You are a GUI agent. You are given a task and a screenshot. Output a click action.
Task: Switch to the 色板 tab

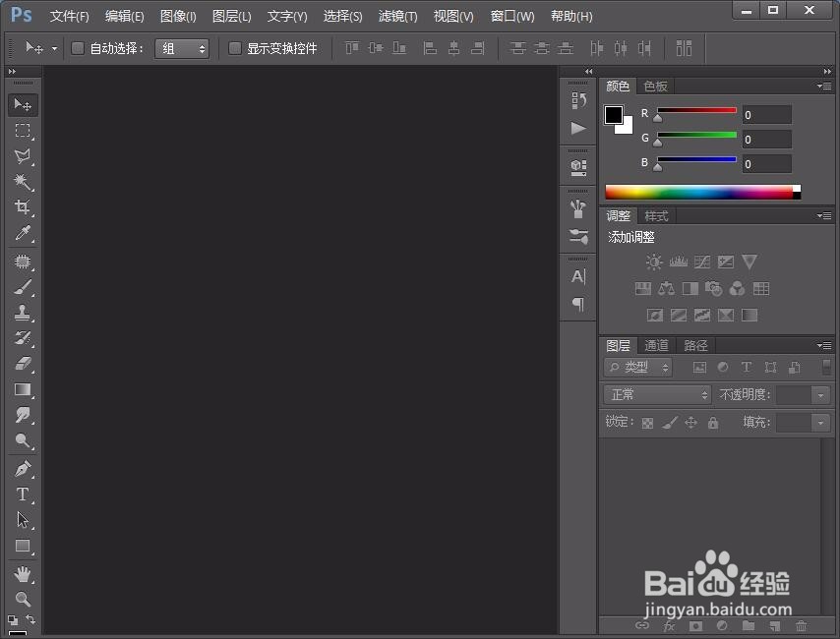click(x=655, y=86)
